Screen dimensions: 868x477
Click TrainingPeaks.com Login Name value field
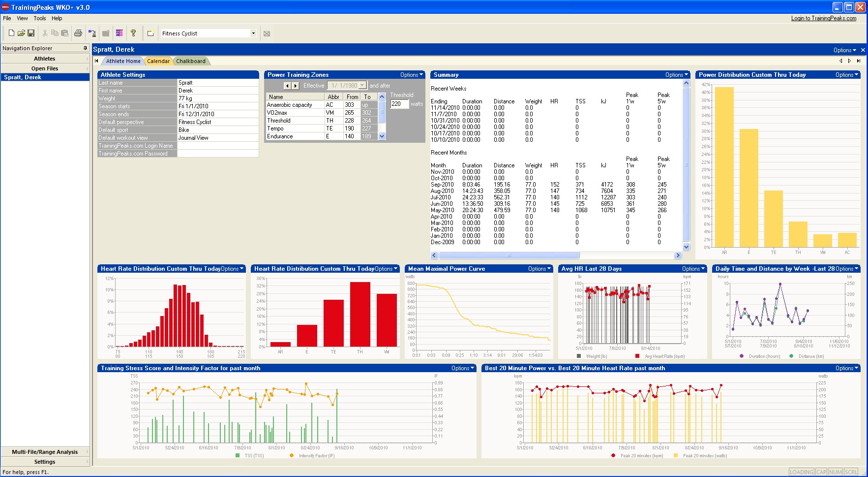(218, 146)
